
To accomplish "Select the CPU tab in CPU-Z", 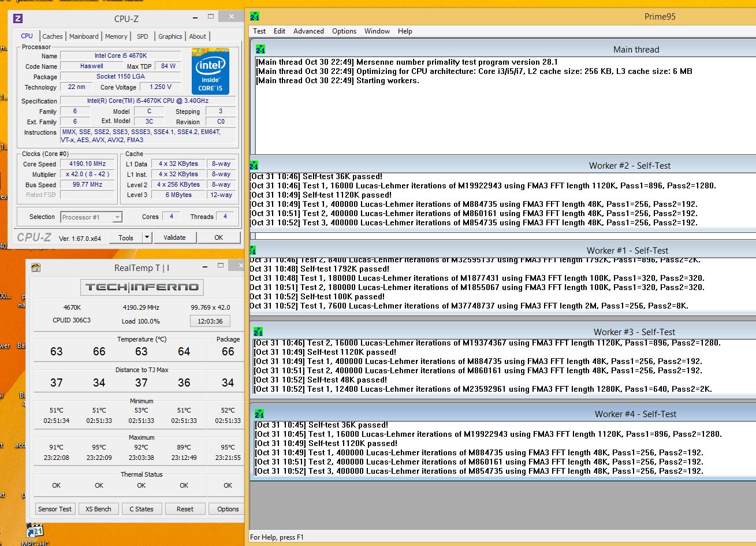I will tap(27, 36).
